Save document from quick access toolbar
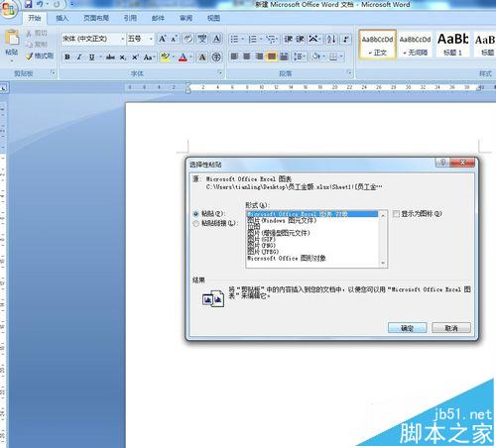This screenshot has height=448, width=496. tap(29, 4)
